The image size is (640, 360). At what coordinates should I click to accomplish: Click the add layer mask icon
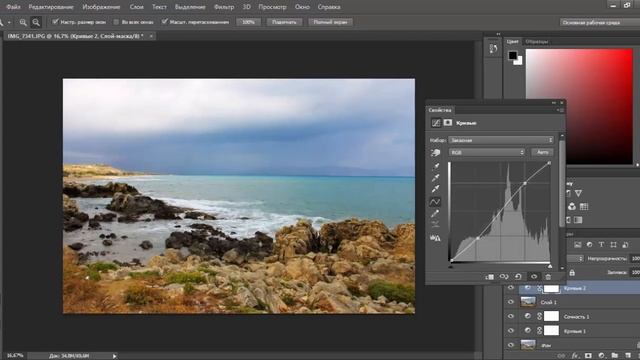tap(588, 356)
